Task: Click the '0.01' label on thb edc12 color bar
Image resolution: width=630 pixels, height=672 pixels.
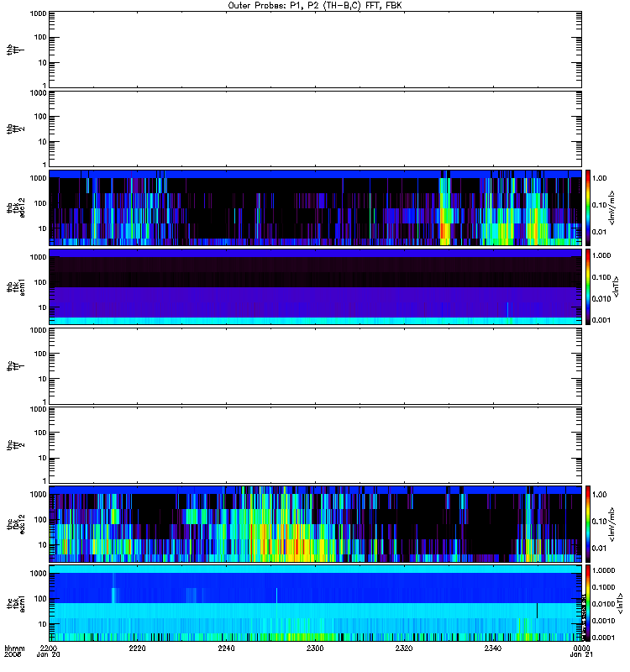Action: (x=599, y=232)
